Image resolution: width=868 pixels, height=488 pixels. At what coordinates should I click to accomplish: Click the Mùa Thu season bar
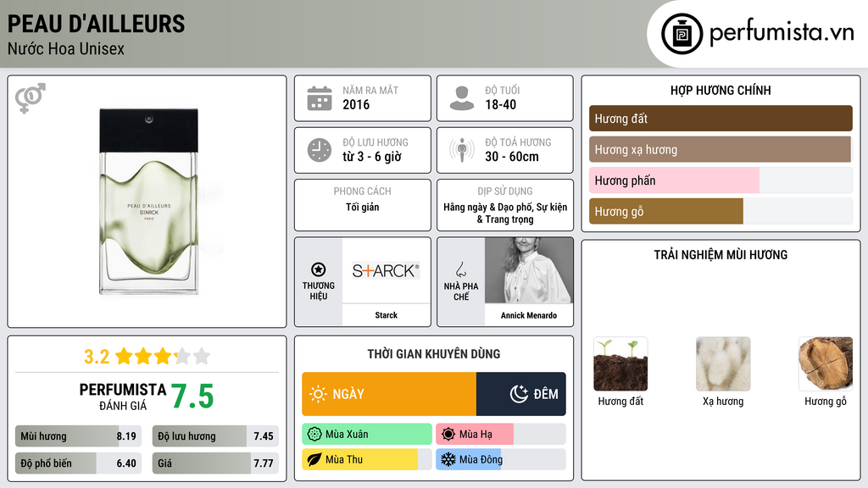367,459
